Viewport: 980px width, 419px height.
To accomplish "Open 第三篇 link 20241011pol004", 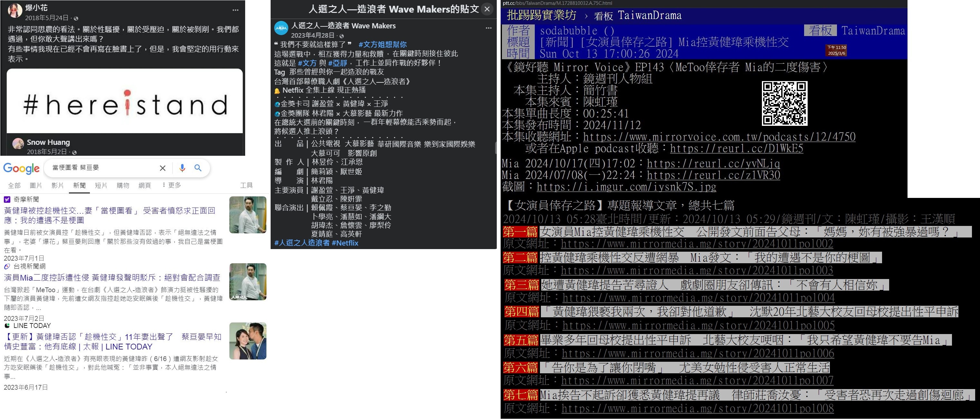I will pyautogui.click(x=698, y=298).
